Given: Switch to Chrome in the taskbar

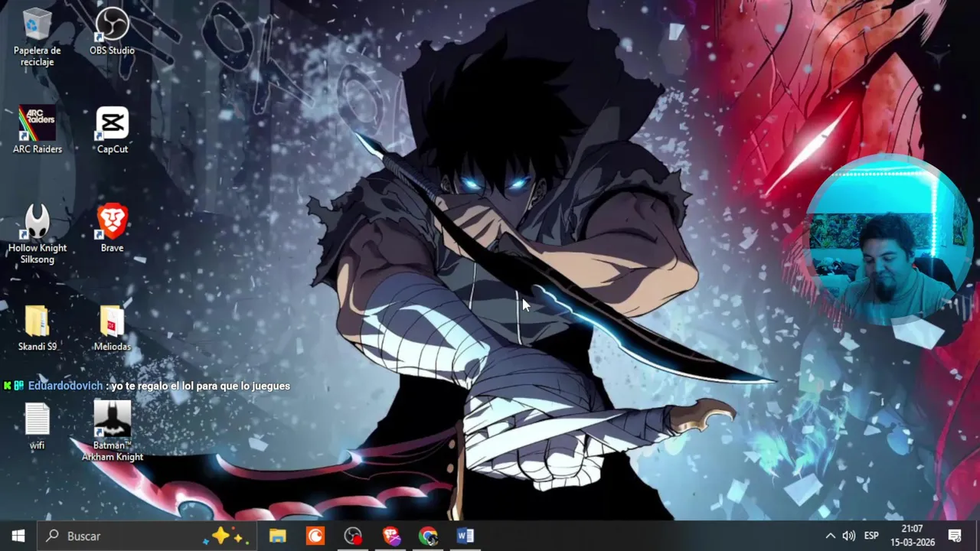Looking at the screenshot, I should (427, 536).
